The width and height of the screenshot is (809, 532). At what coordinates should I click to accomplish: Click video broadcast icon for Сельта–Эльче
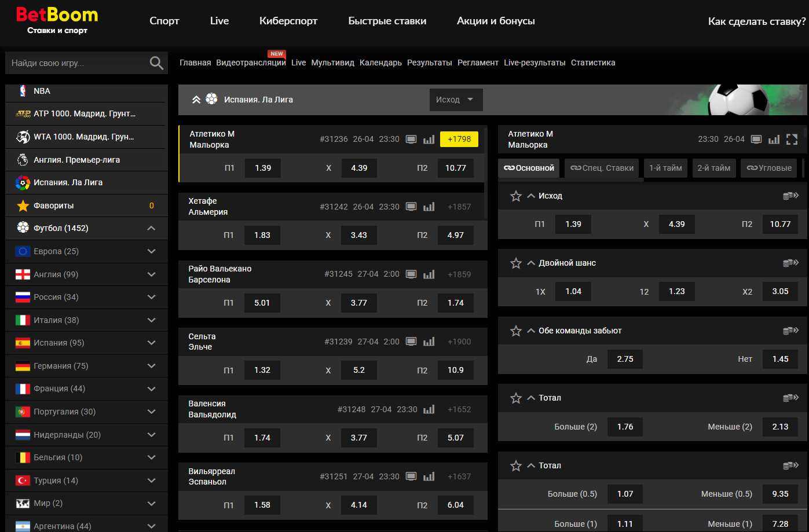(411, 342)
